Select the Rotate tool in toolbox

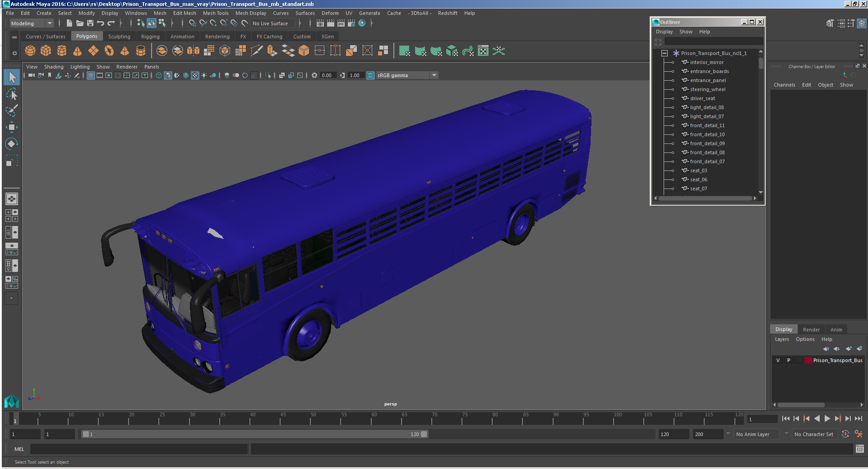pos(12,144)
